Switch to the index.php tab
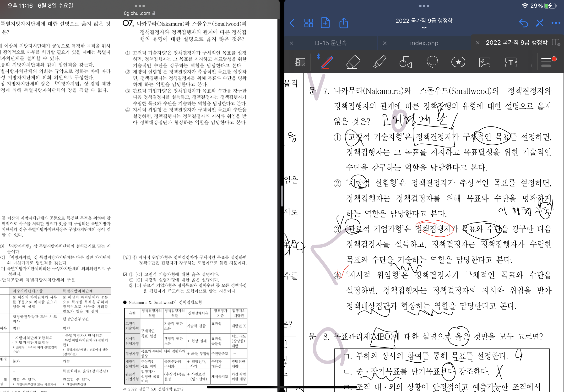Viewport: 564px width, 392px height. coord(424,43)
